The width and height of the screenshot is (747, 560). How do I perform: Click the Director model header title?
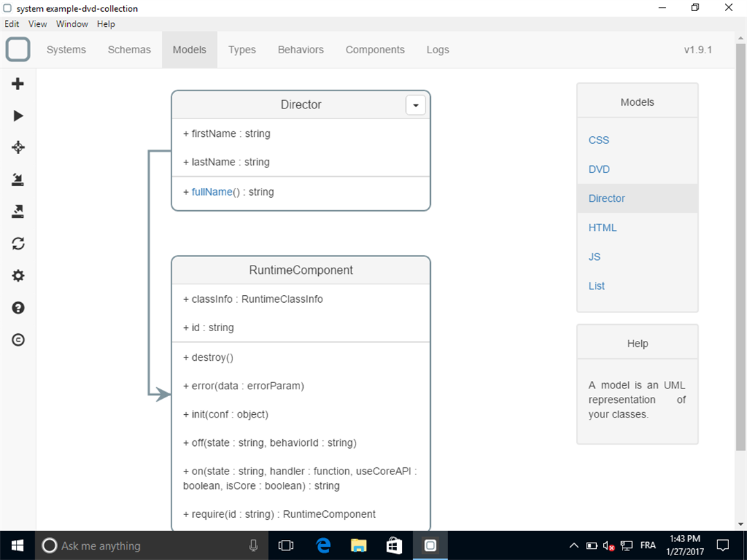point(301,105)
